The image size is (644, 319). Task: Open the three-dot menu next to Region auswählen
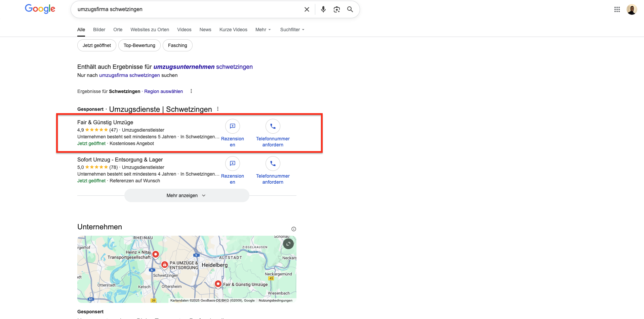pos(191,91)
